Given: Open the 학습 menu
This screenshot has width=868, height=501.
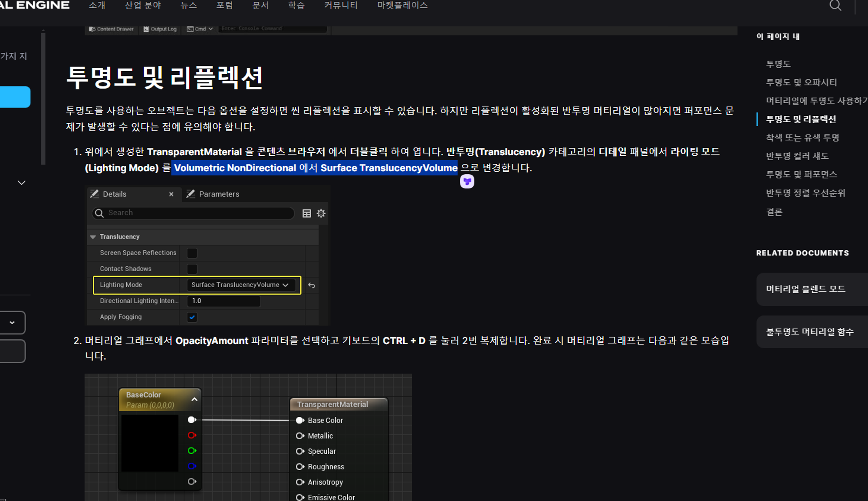Looking at the screenshot, I should [296, 6].
